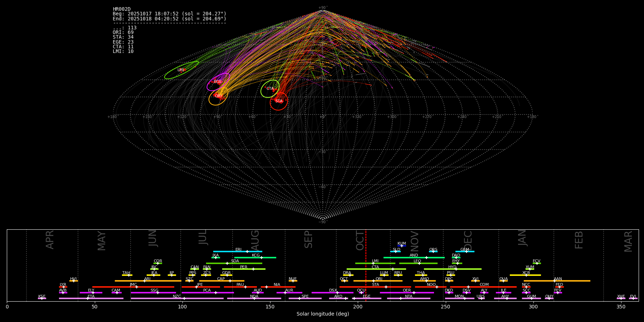Click the NTA shower bar in timeline
Screen dimensions: 644x322
(x=409, y=298)
